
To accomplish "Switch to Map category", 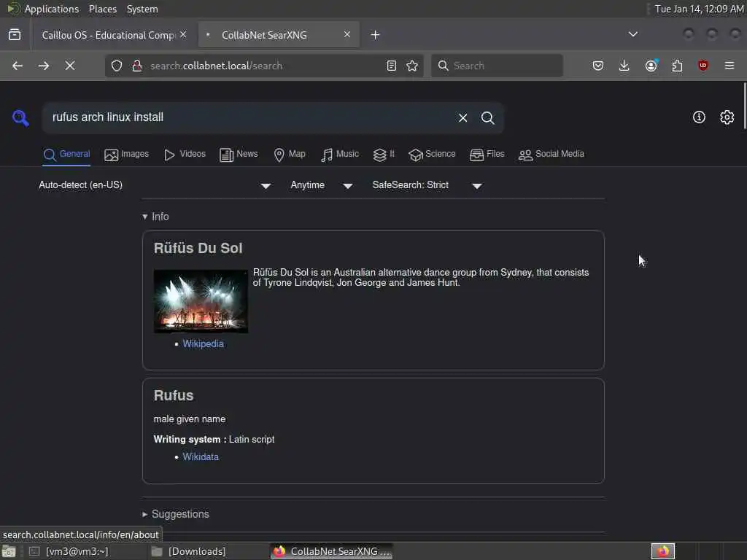I will tap(290, 155).
